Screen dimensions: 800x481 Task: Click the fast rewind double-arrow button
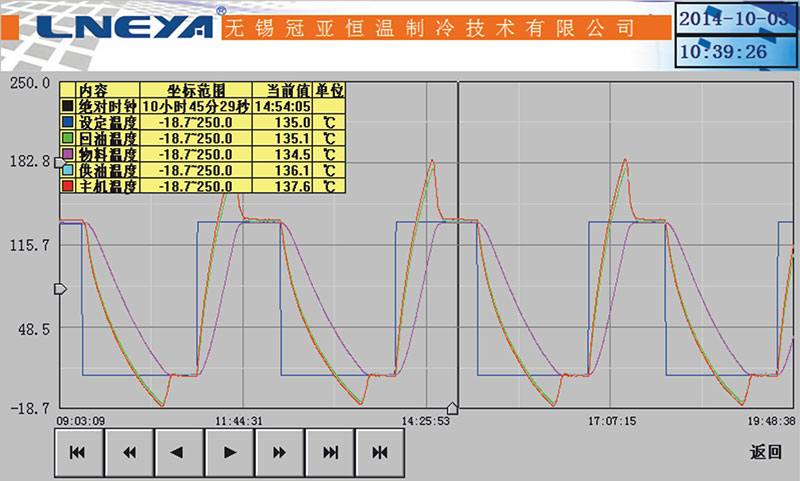[129, 452]
